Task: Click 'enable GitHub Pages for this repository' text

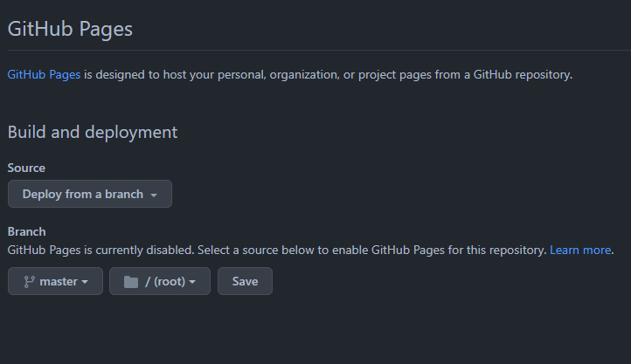Action: pyautogui.click(x=439, y=250)
